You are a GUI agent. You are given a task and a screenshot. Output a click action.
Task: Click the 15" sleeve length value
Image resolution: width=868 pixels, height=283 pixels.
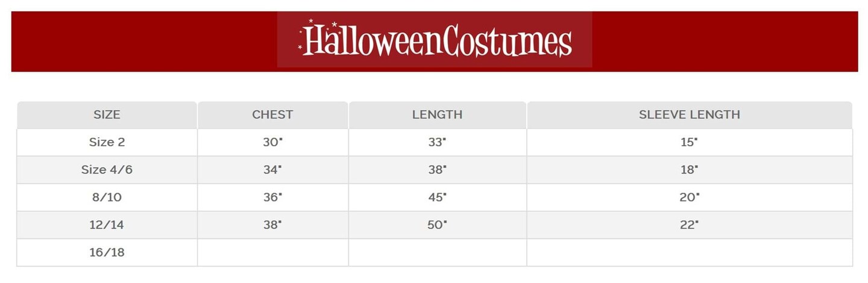pos(689,142)
